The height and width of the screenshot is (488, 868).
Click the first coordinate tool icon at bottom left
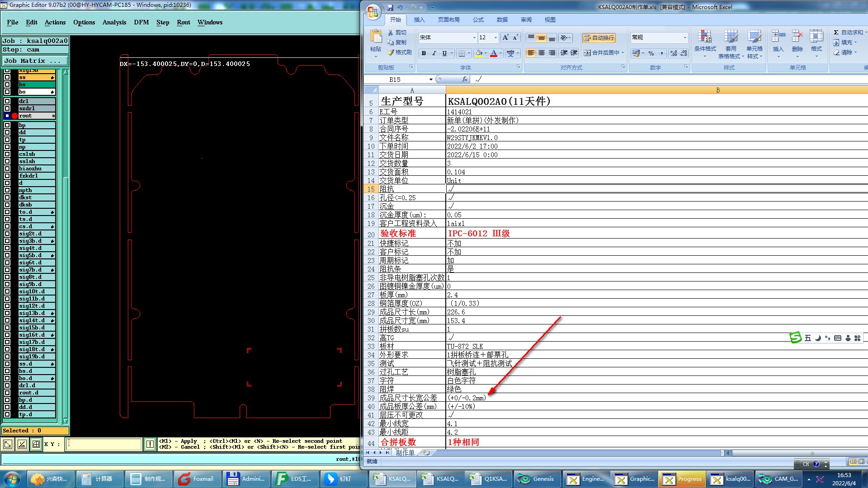tap(8, 444)
